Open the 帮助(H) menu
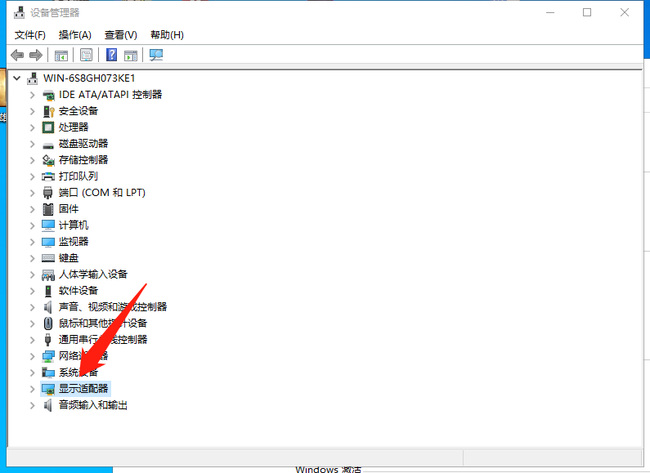 point(166,35)
